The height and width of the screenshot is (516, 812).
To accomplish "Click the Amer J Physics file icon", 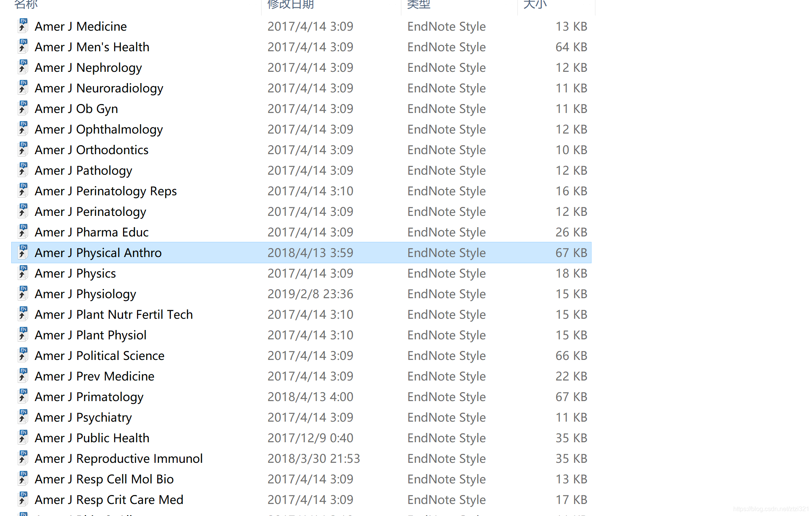I will pyautogui.click(x=23, y=273).
